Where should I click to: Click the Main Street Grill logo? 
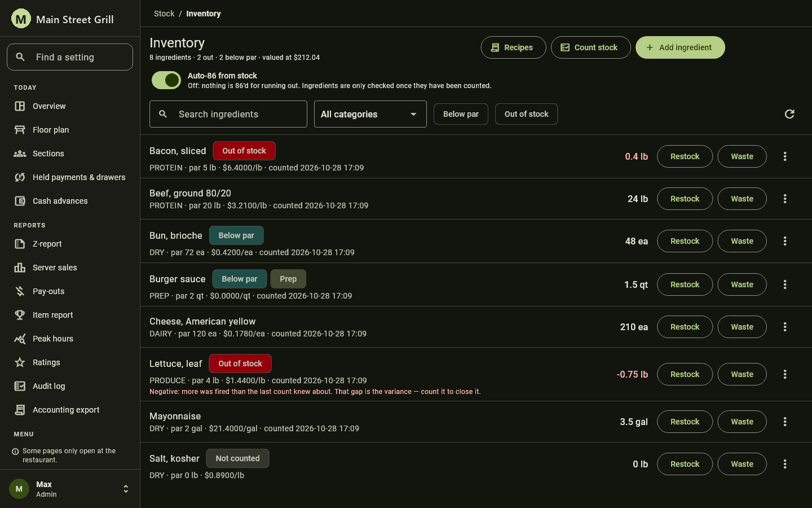pyautogui.click(x=21, y=19)
